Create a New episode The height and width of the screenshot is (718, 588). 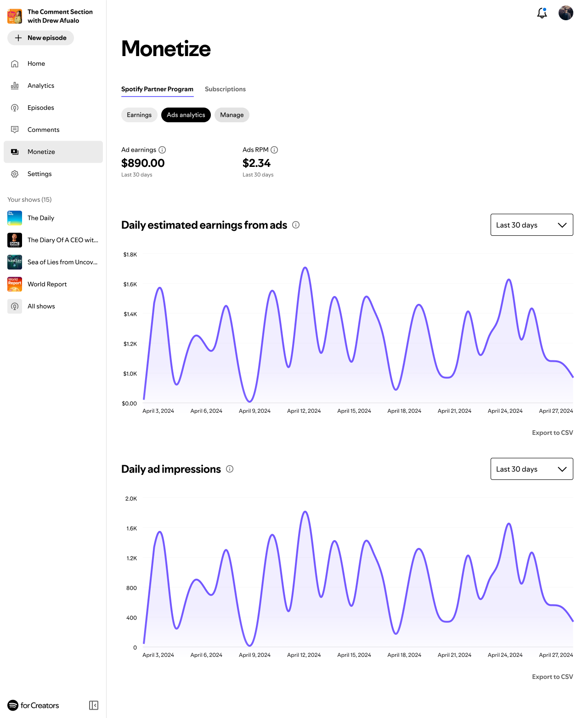(40, 38)
